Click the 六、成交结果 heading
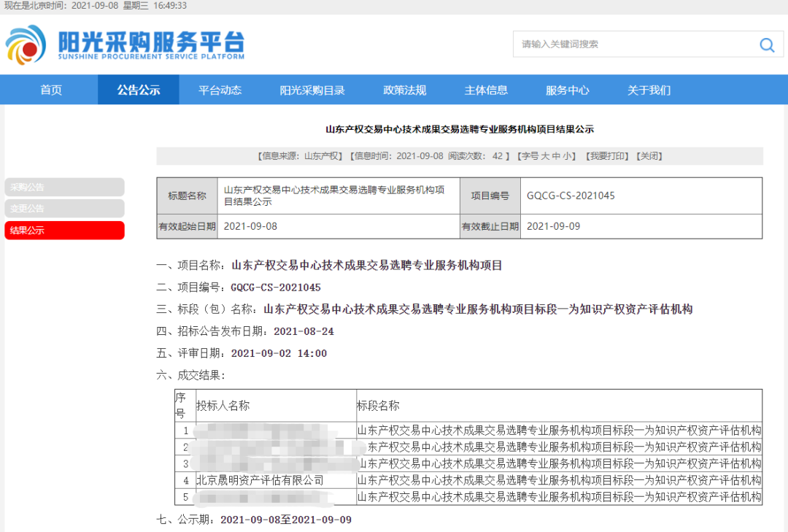Screen dimensions: 788x532 [191, 375]
